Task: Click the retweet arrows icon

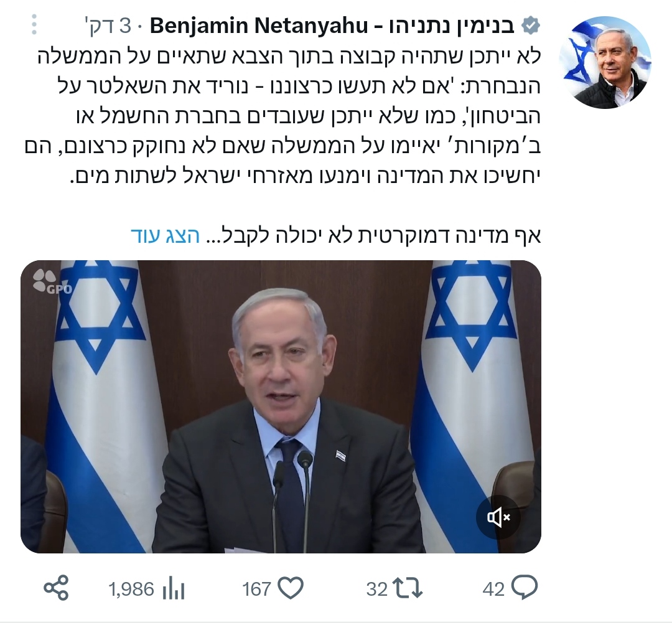Action: point(408,588)
